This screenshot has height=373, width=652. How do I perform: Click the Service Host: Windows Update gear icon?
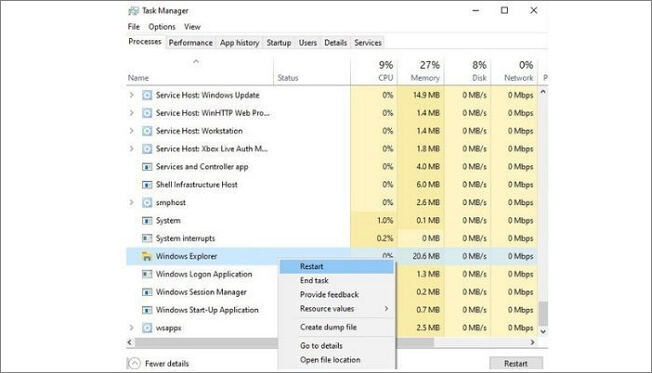[147, 95]
